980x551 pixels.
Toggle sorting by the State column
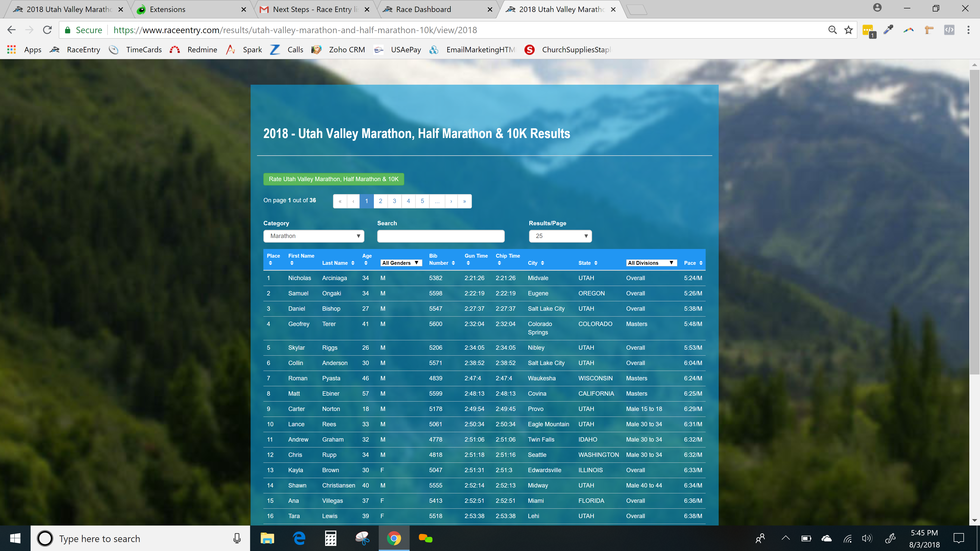click(596, 263)
